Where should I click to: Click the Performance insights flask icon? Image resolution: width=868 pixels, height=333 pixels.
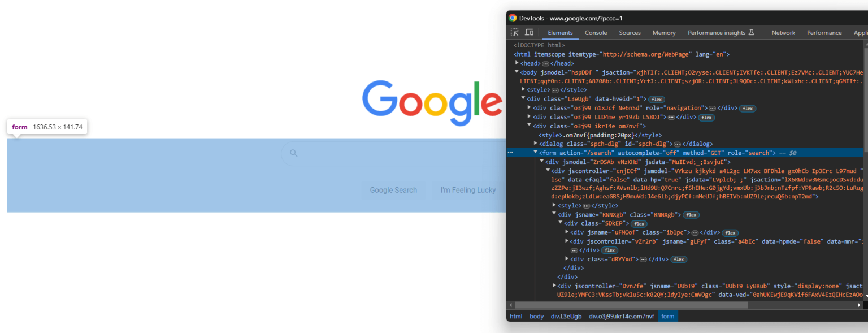click(x=753, y=32)
